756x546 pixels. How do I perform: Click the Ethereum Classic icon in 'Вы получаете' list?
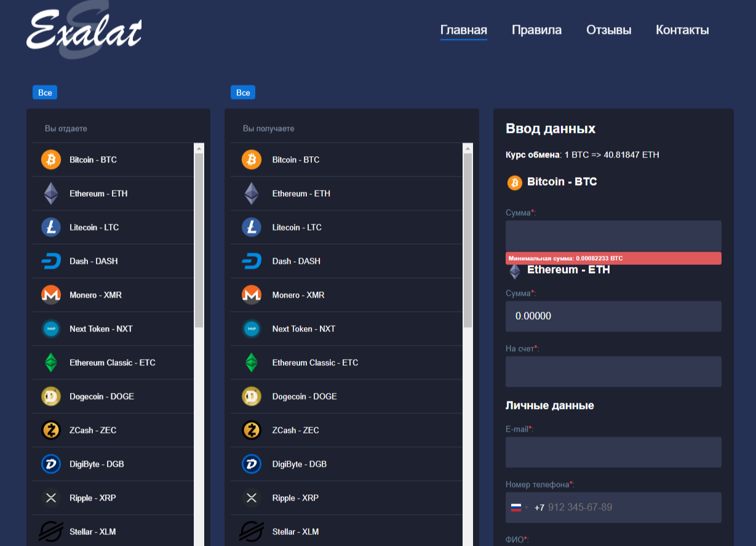click(252, 363)
